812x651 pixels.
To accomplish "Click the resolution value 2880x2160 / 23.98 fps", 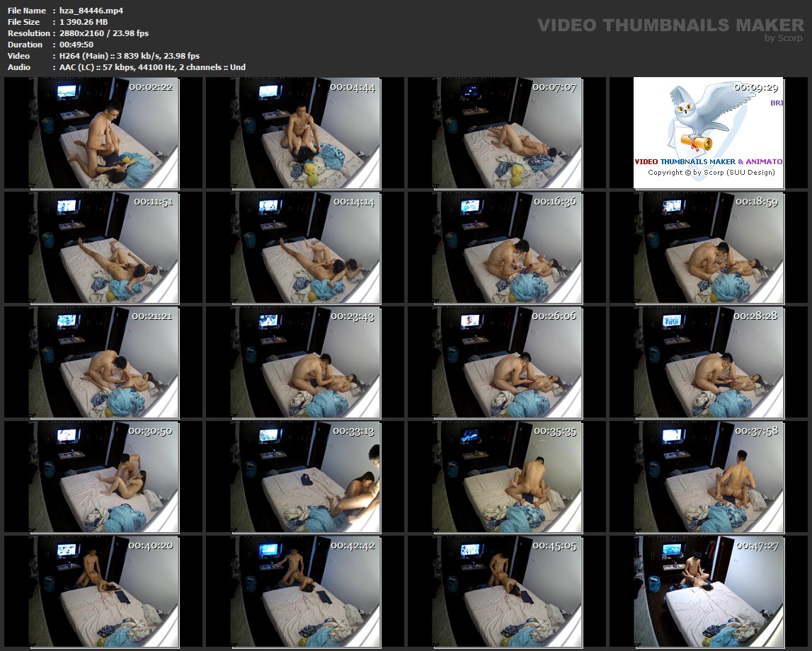I will 104,33.
